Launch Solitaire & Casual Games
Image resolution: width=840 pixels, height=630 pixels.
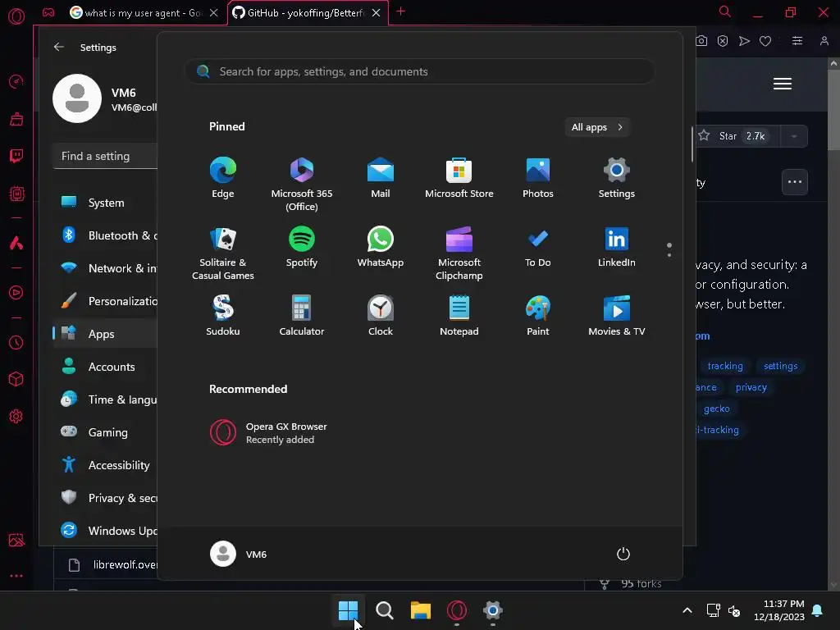(x=223, y=253)
